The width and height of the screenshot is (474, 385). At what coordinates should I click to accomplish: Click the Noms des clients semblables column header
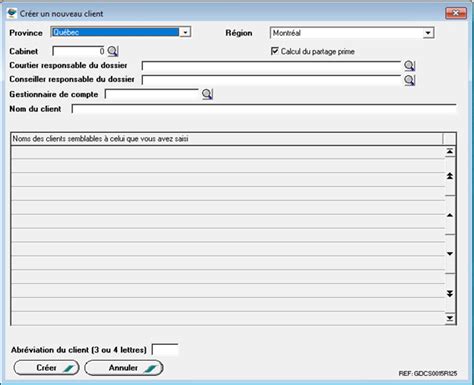(227, 139)
